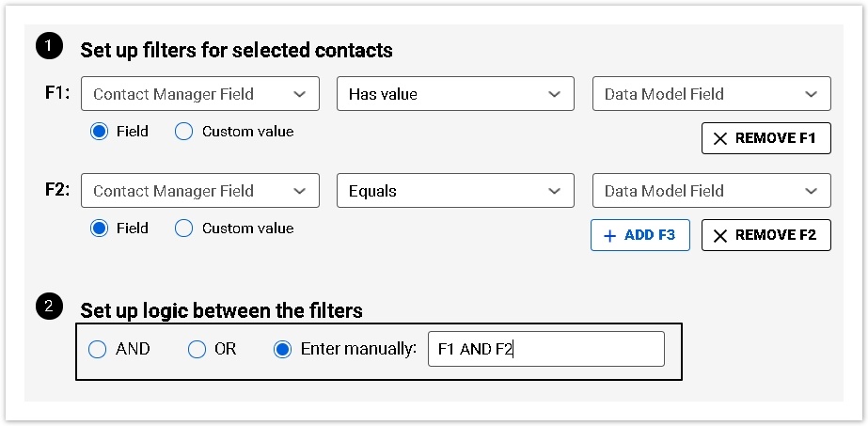Choose the OR logic radio button
Screen dimensions: 868x426
click(197, 349)
